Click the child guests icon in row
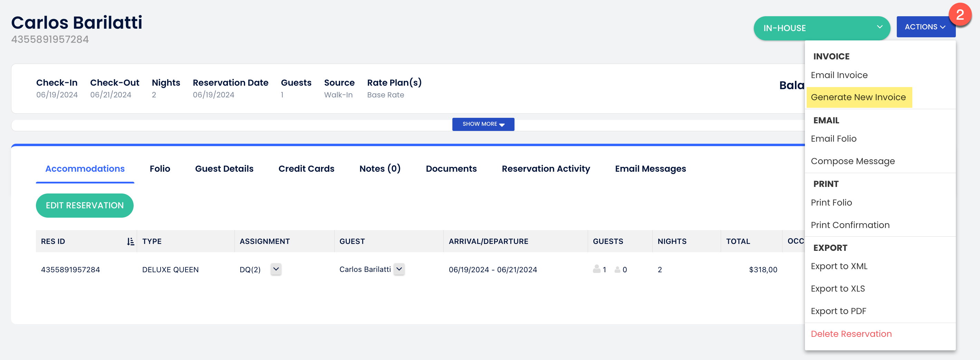The image size is (980, 360). pyautogui.click(x=617, y=269)
